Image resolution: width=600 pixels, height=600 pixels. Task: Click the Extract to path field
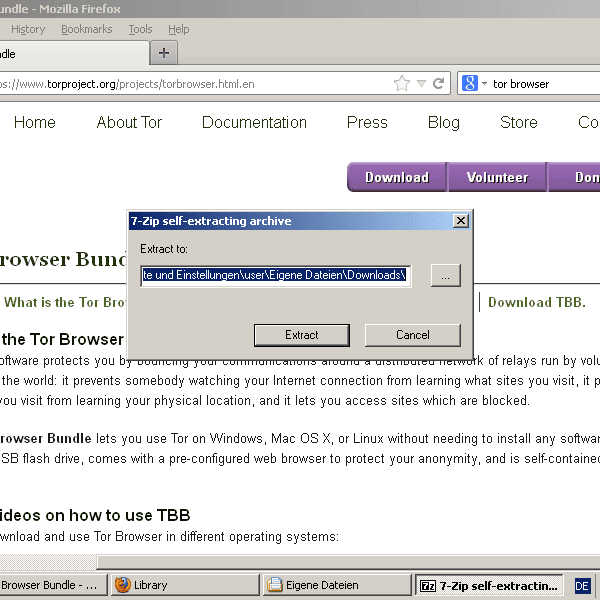pyautogui.click(x=276, y=275)
